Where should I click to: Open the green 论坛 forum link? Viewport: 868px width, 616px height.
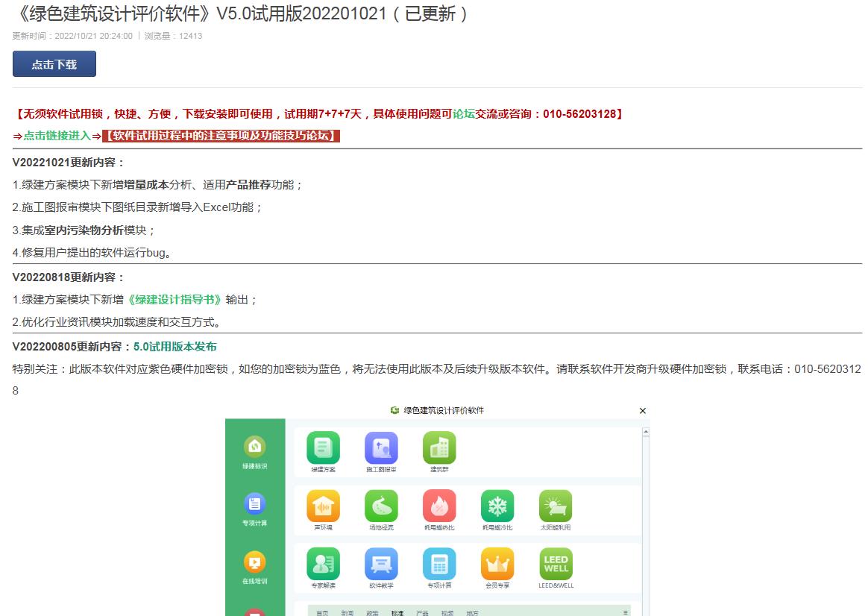[x=464, y=114]
